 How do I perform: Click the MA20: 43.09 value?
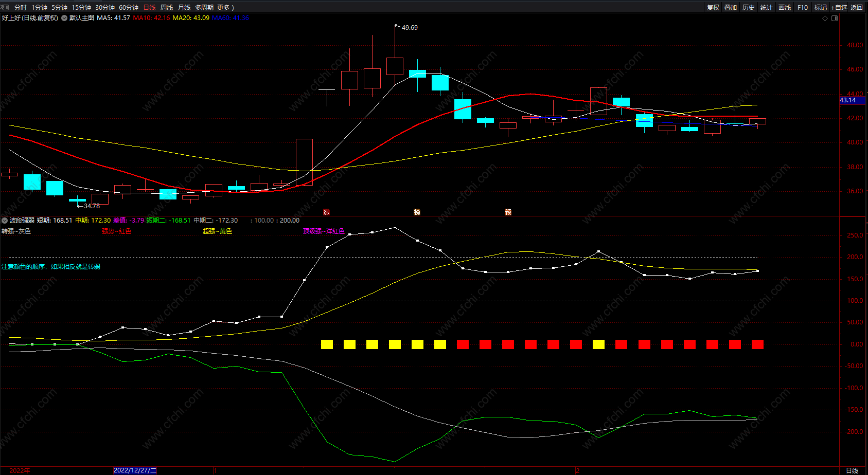(191, 18)
